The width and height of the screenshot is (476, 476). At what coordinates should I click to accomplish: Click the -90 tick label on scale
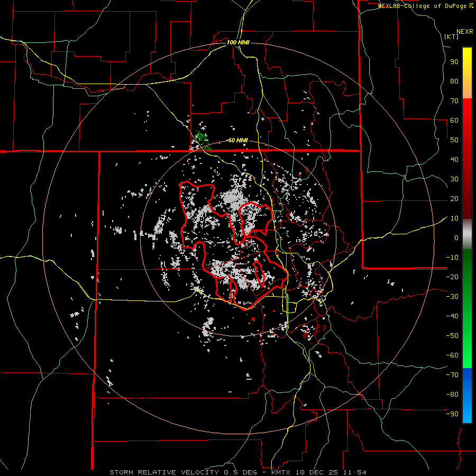[451, 414]
